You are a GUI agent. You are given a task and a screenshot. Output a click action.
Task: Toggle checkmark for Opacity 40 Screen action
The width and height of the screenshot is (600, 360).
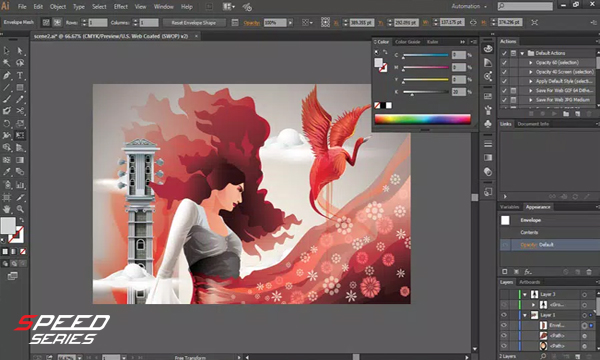(504, 72)
